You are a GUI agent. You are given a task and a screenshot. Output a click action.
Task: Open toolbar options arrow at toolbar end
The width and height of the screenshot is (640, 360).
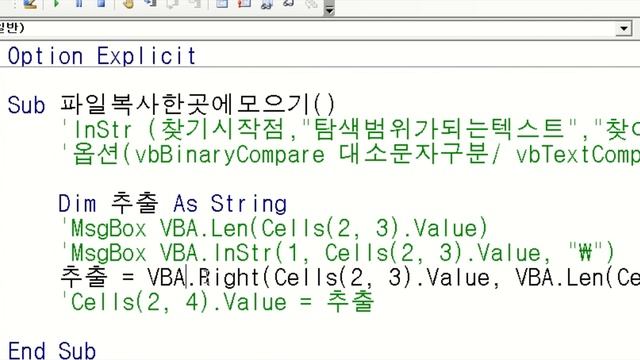click(329, 7)
